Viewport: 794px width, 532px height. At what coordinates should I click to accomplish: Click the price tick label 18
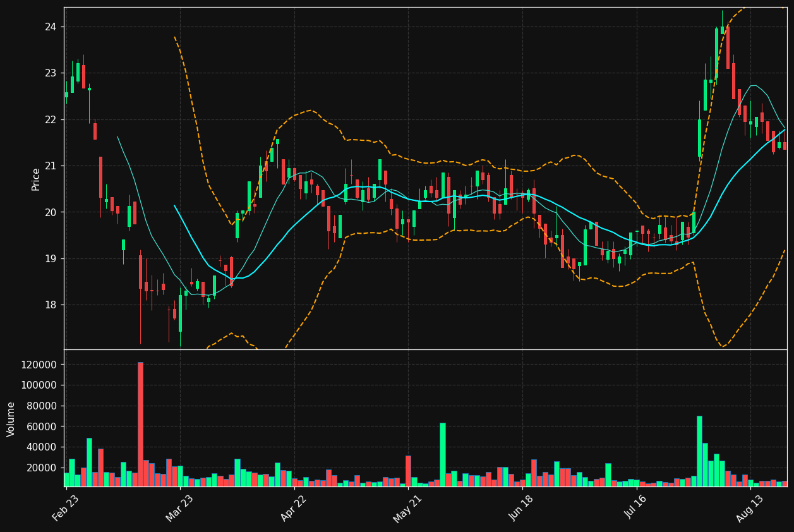(x=51, y=305)
